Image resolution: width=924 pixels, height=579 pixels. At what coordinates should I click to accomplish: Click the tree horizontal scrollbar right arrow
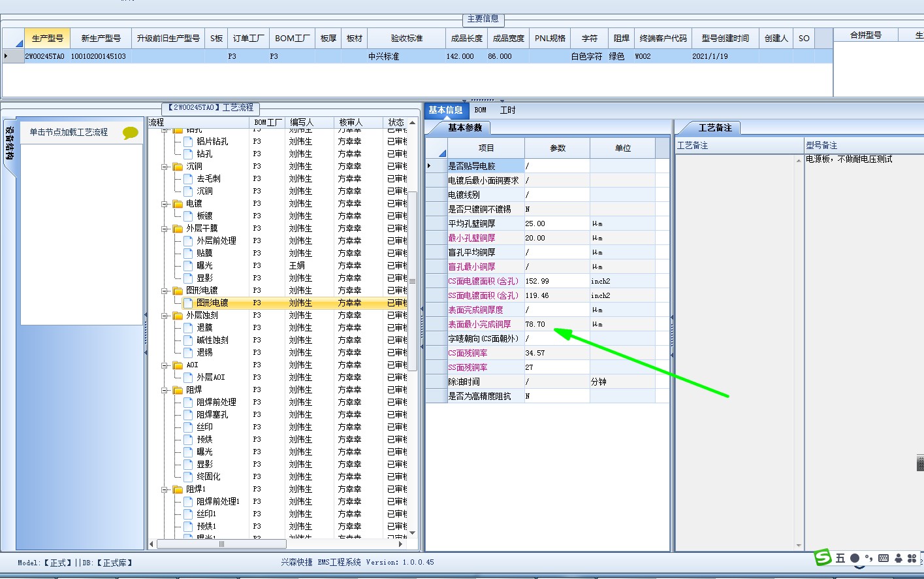(x=400, y=544)
